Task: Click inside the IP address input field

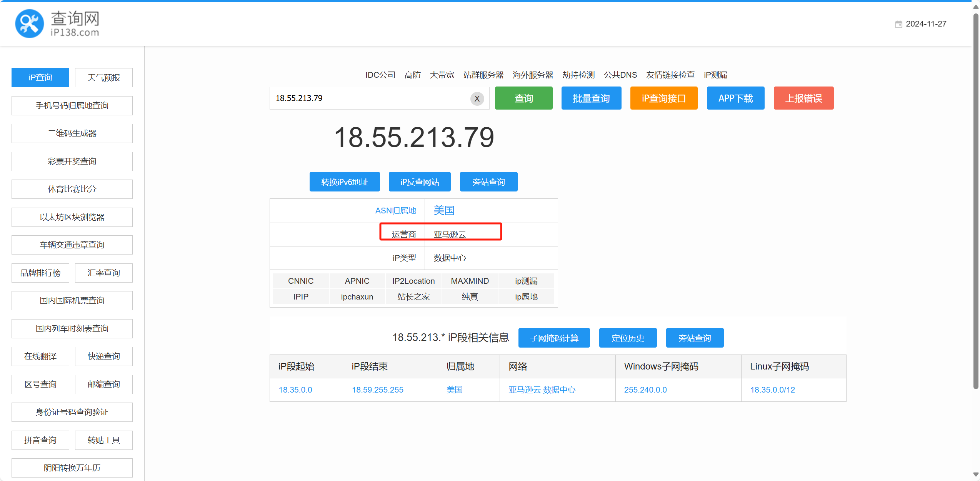Action: [369, 98]
